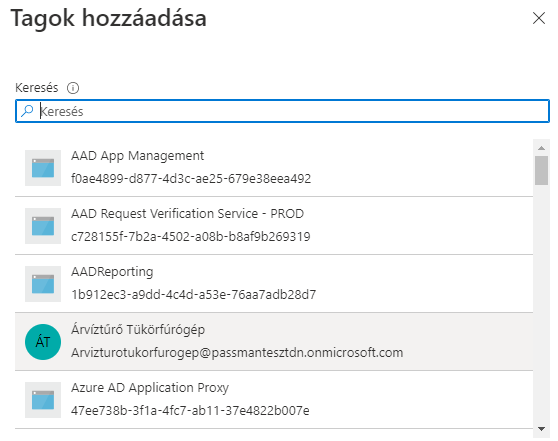Click the list scrollbar thumb

click(x=541, y=170)
